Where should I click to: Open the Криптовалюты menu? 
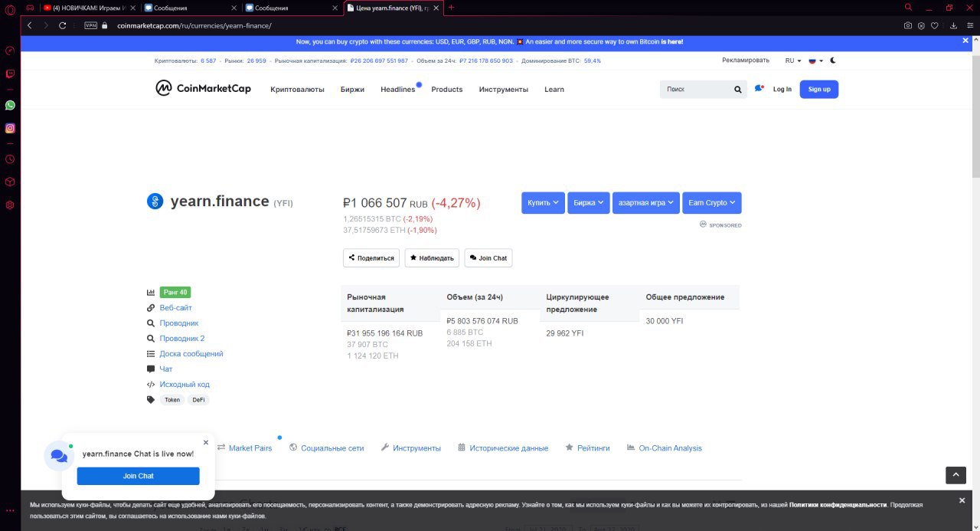click(x=297, y=90)
